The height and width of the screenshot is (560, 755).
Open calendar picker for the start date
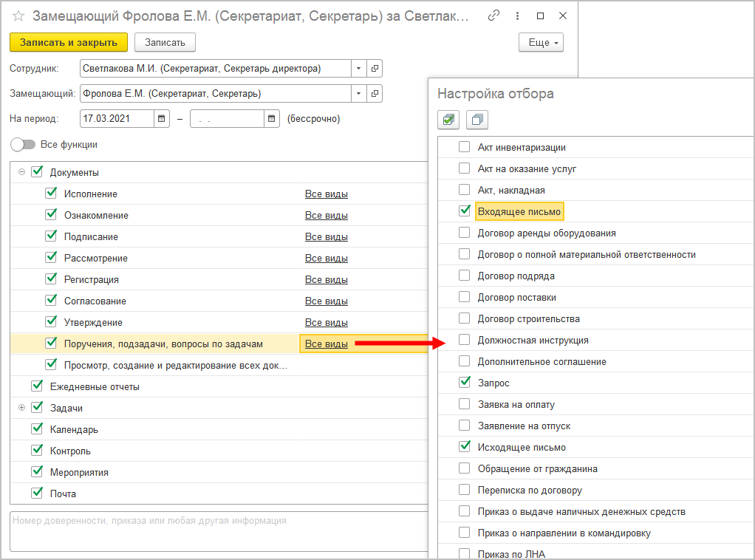tap(162, 118)
